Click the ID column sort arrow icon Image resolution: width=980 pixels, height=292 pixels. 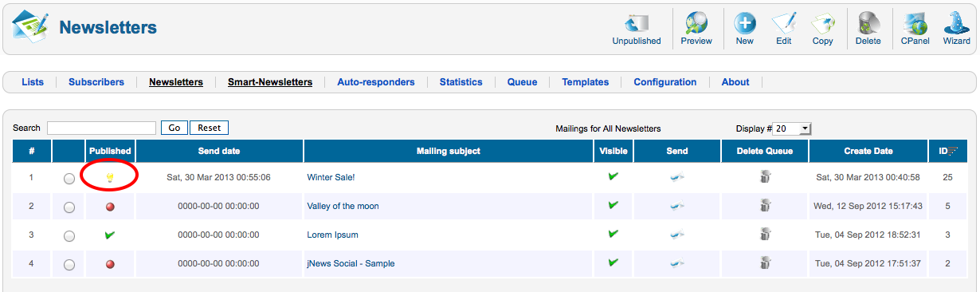953,151
